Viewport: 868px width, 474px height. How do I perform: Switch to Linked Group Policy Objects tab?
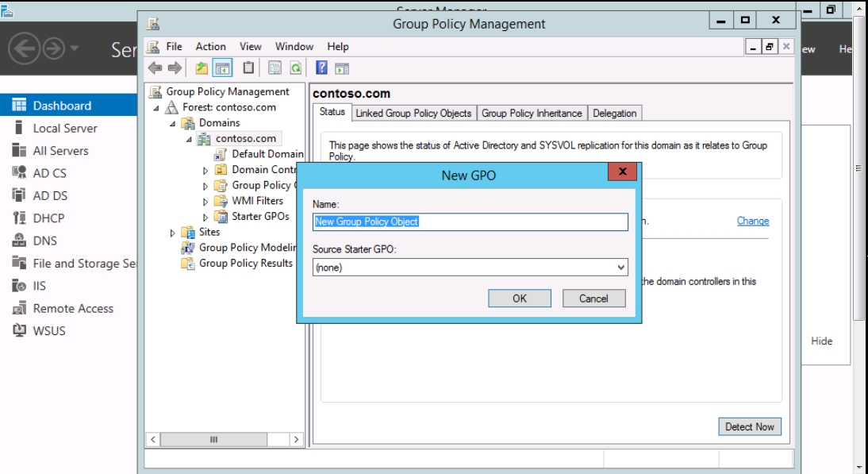(x=413, y=113)
